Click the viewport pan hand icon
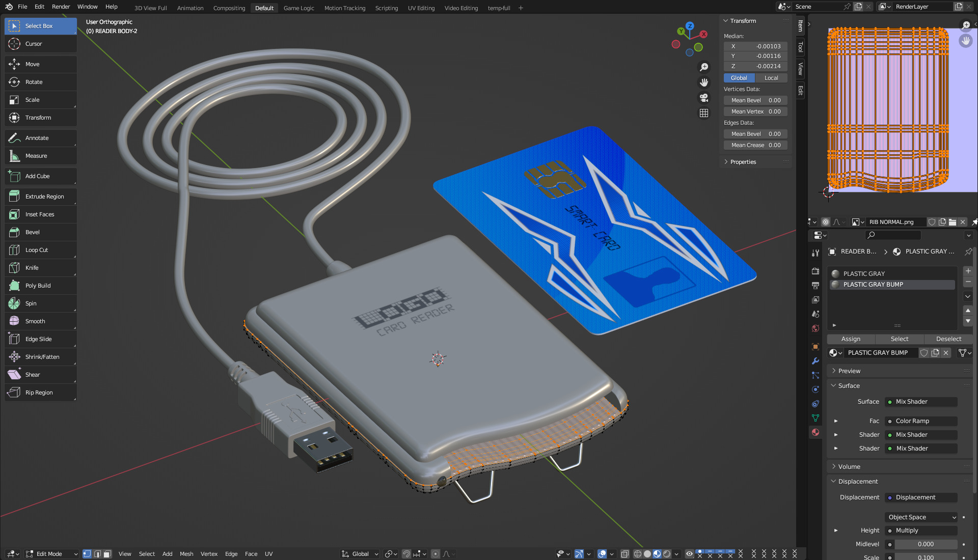978x560 pixels. [704, 82]
